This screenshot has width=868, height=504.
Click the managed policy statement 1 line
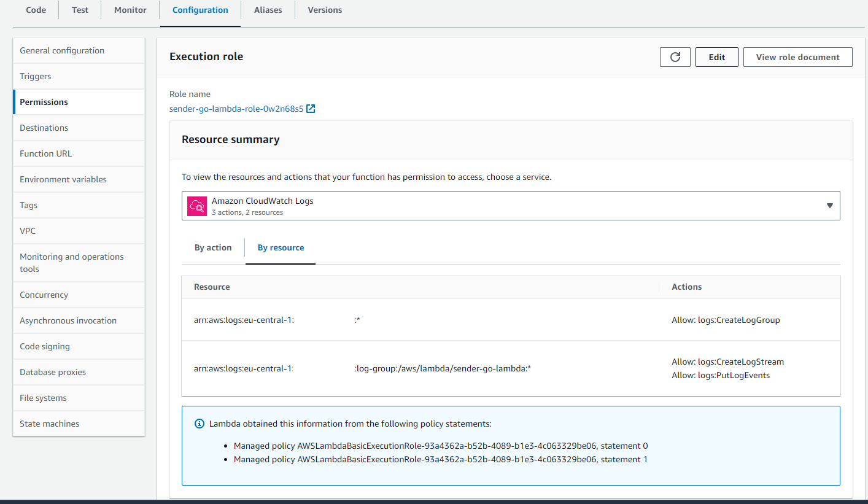click(441, 459)
